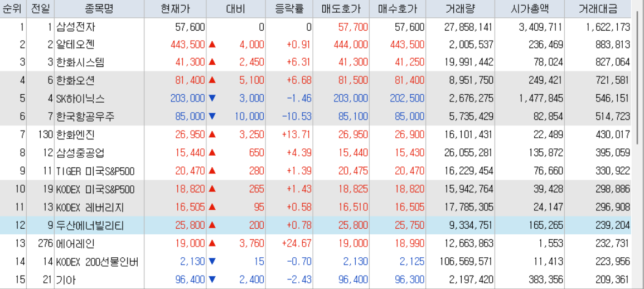
Task: Click 삼성전자 trading value 1,622,173
Action: point(608,27)
